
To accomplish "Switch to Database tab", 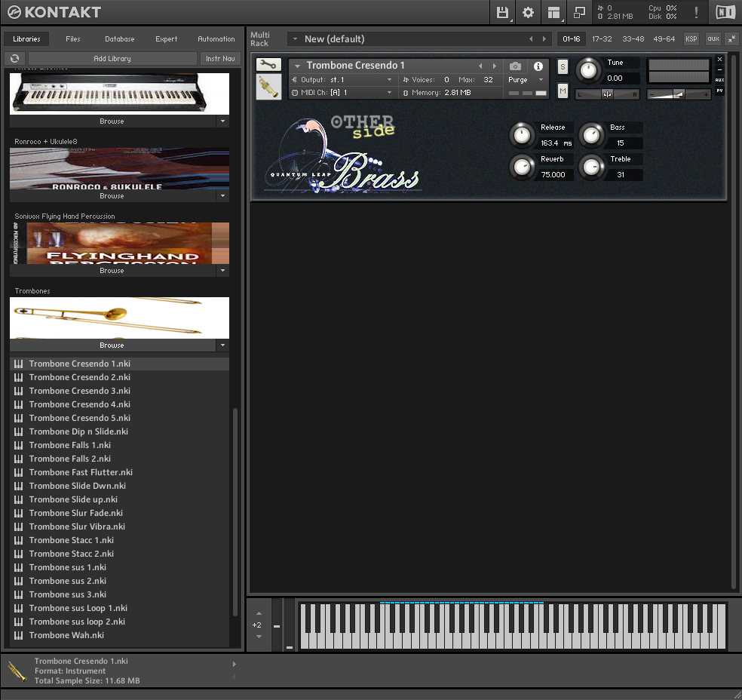I will 120,38.
